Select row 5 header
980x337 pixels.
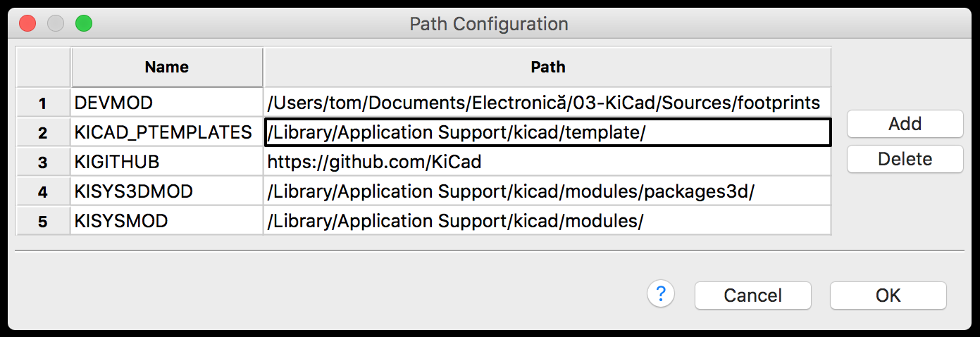pos(43,222)
